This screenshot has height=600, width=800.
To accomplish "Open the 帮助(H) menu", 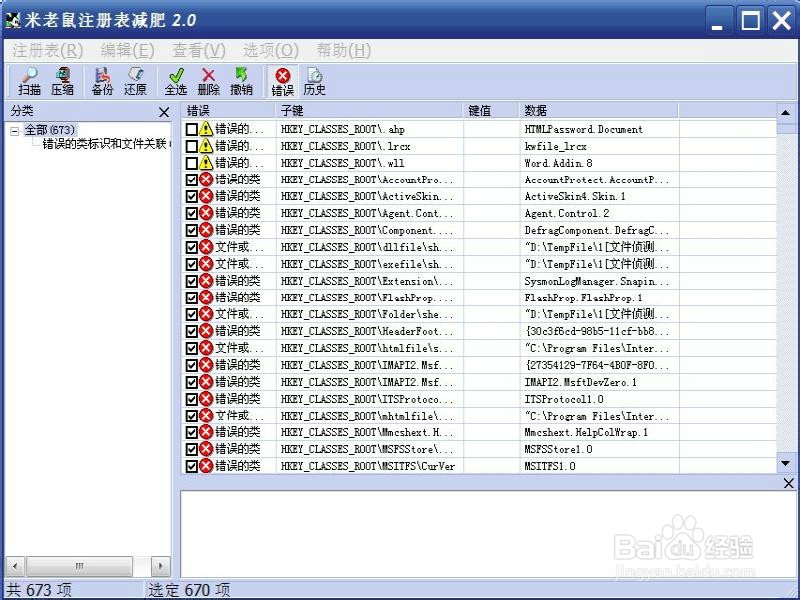I will click(x=343, y=50).
